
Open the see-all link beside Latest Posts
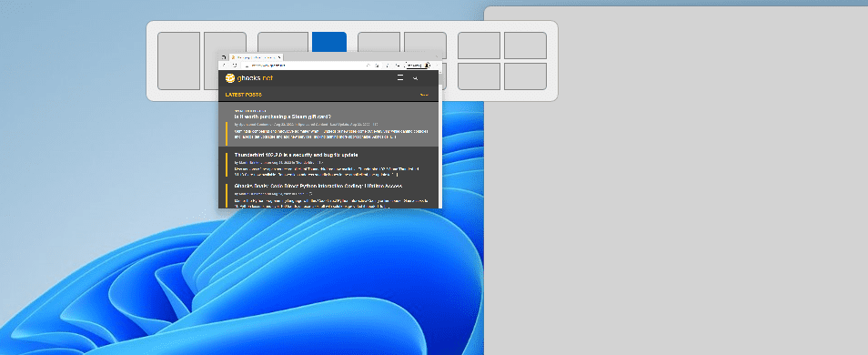click(x=424, y=95)
